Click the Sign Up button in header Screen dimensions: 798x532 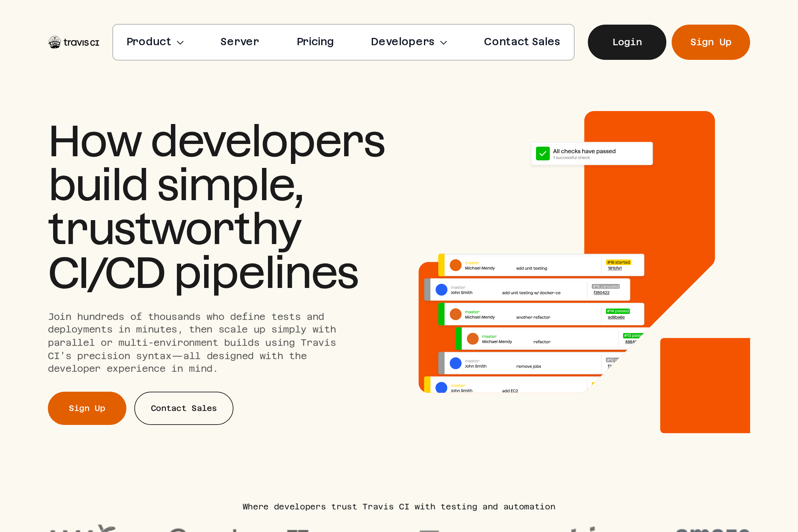tap(711, 42)
